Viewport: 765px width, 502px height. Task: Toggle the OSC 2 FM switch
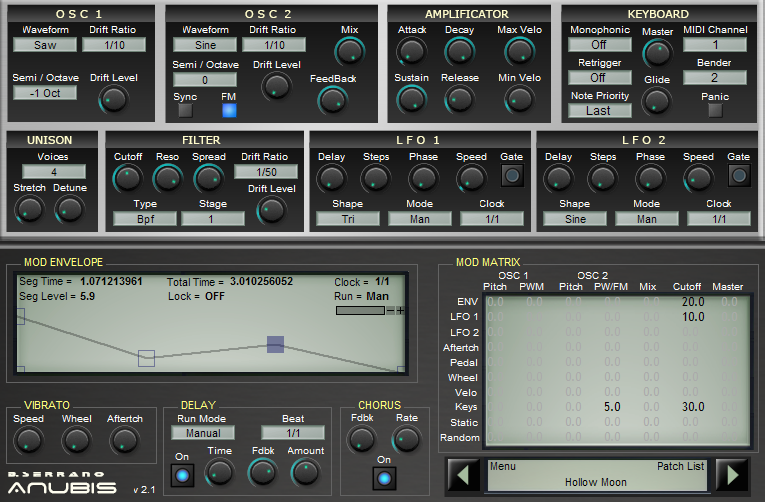[229, 111]
